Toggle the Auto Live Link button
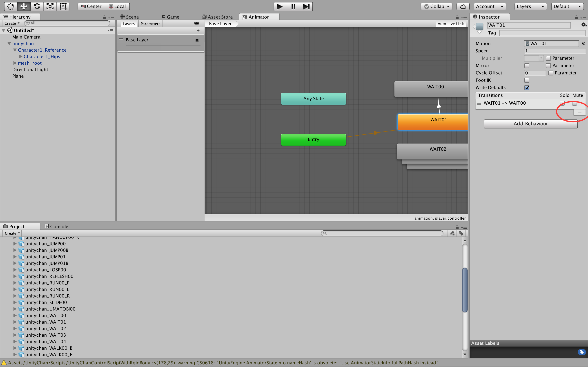The width and height of the screenshot is (588, 367). coord(451,23)
